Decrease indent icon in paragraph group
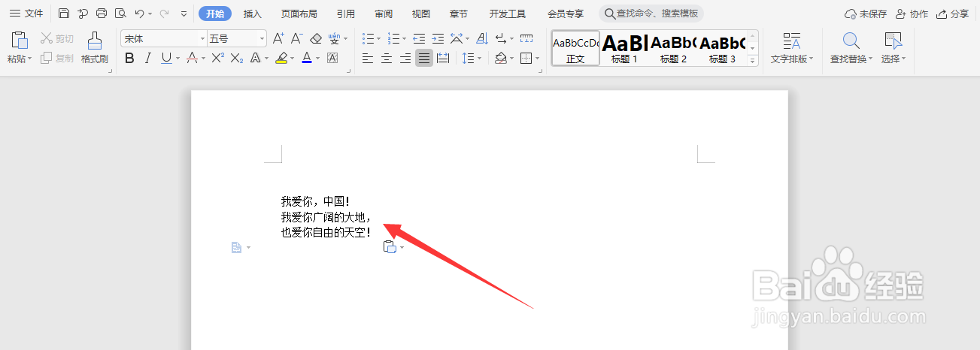 [x=419, y=38]
